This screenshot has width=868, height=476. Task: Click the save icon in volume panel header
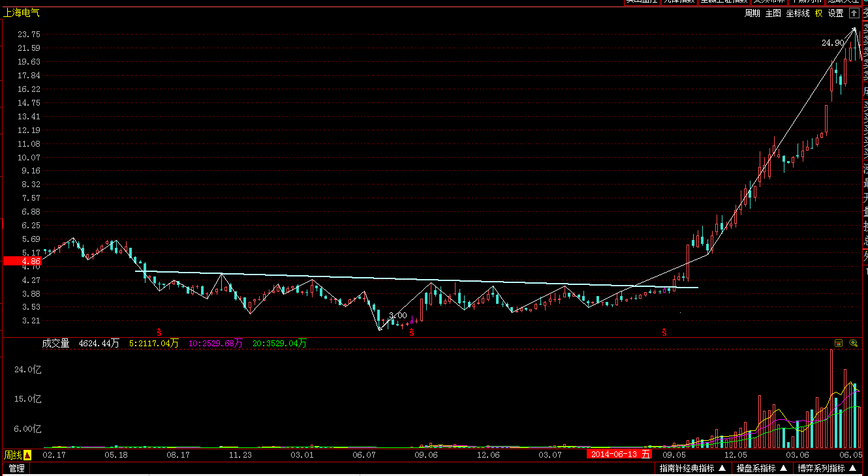(839, 343)
